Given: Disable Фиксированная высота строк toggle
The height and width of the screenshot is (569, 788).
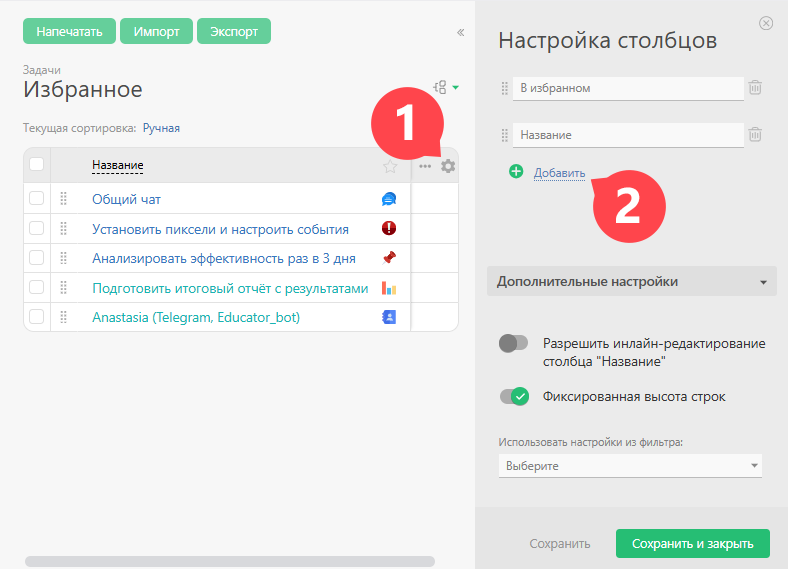Looking at the screenshot, I should [x=514, y=397].
